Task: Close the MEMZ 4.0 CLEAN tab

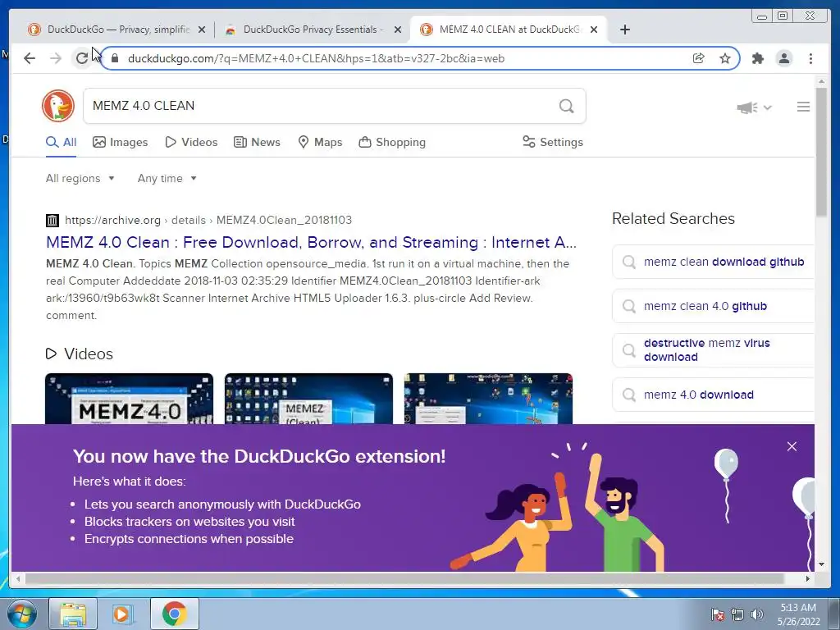Action: [594, 30]
